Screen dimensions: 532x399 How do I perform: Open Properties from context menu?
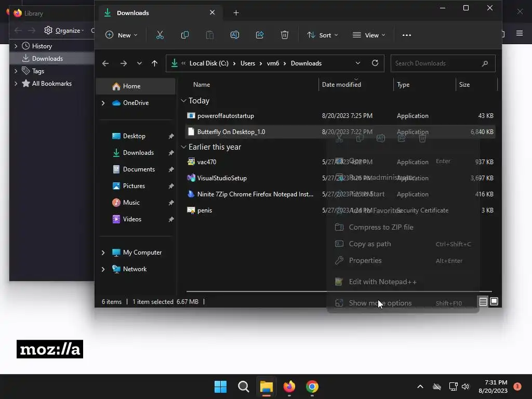click(x=403, y=261)
